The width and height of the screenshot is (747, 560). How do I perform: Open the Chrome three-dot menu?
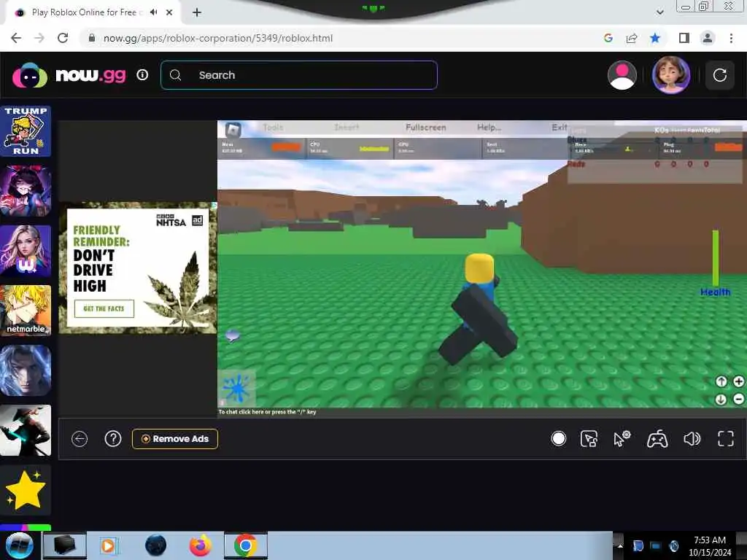tap(731, 38)
